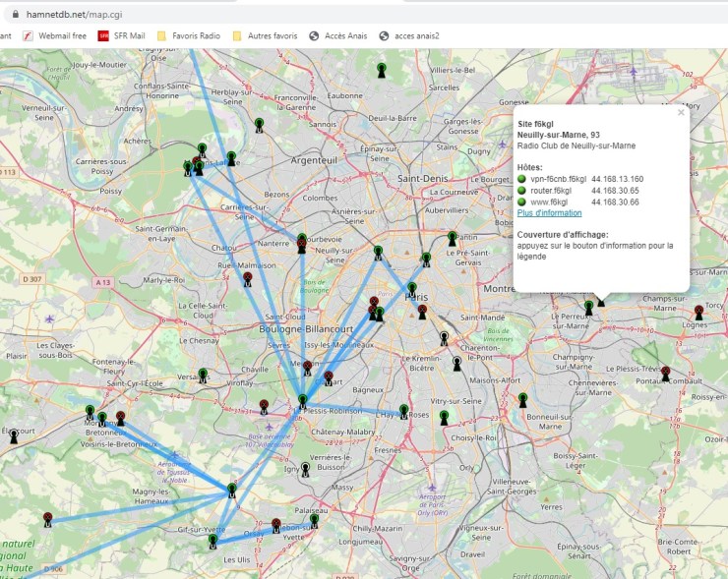Select the white site marker near Élancourt

coord(14,434)
